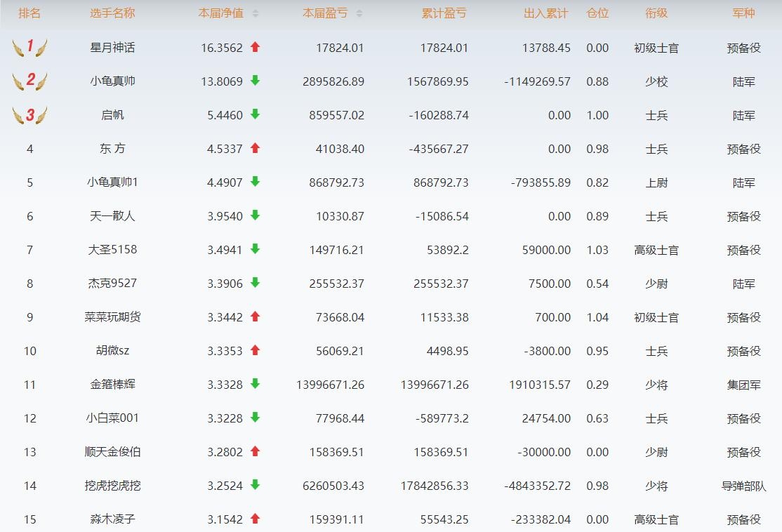Select cumulative value -160288.74
The width and height of the screenshot is (782, 532).
click(x=438, y=115)
